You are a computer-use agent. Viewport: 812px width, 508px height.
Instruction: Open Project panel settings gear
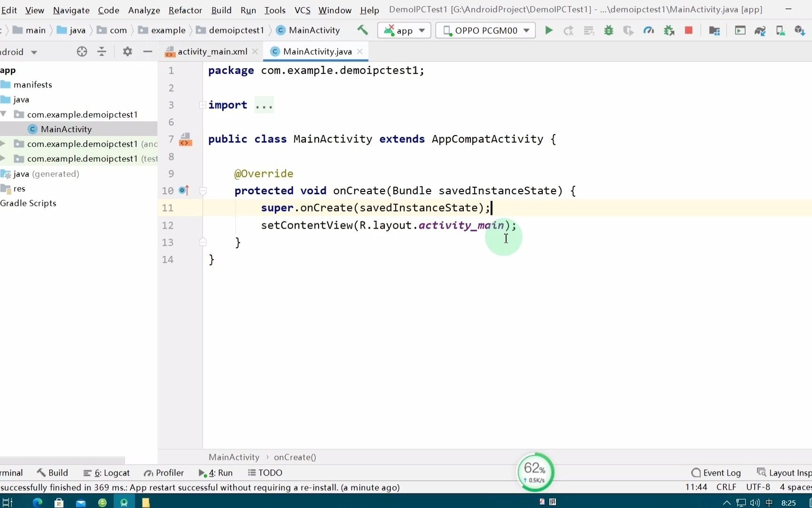(x=127, y=52)
